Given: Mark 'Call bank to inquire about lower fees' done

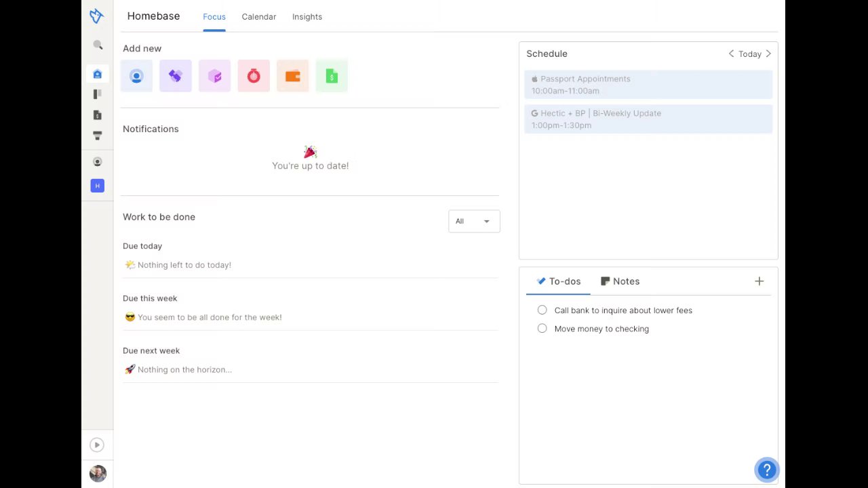Looking at the screenshot, I should click(542, 310).
